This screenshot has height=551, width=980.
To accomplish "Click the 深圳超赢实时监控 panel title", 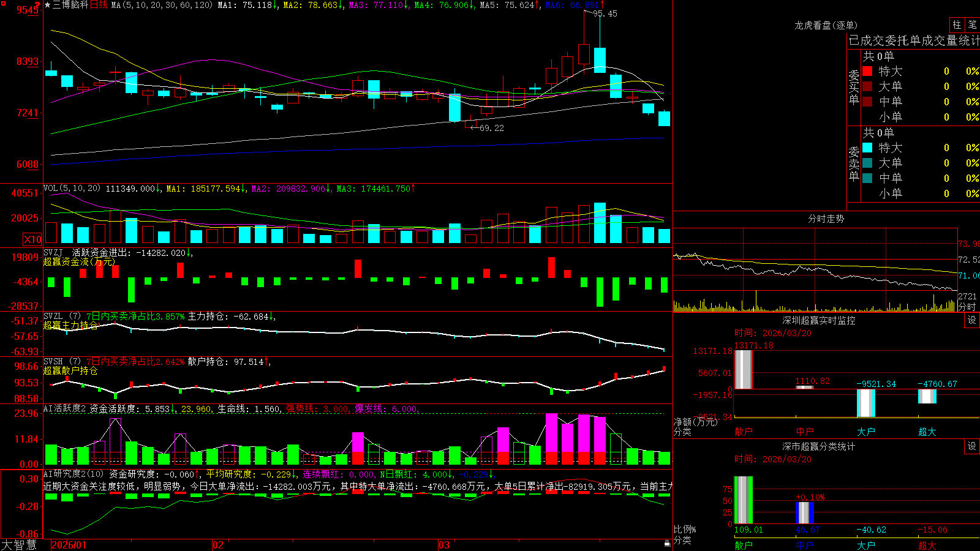I will [818, 320].
